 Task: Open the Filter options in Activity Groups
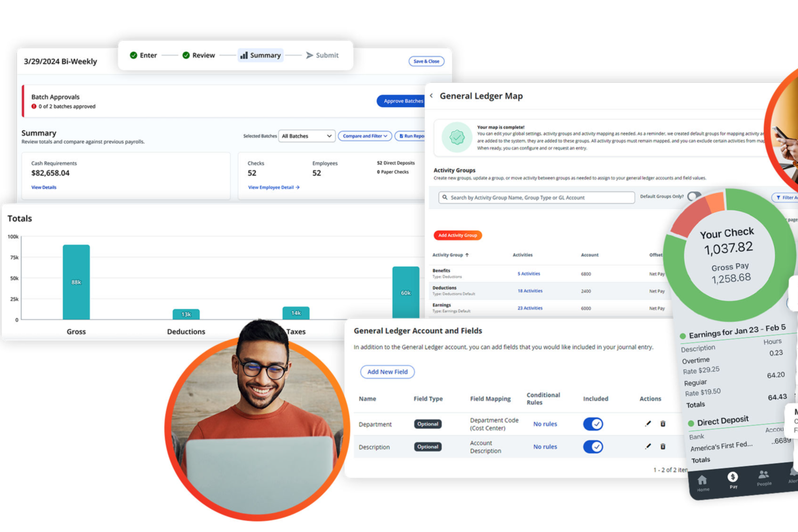pyautogui.click(x=785, y=197)
